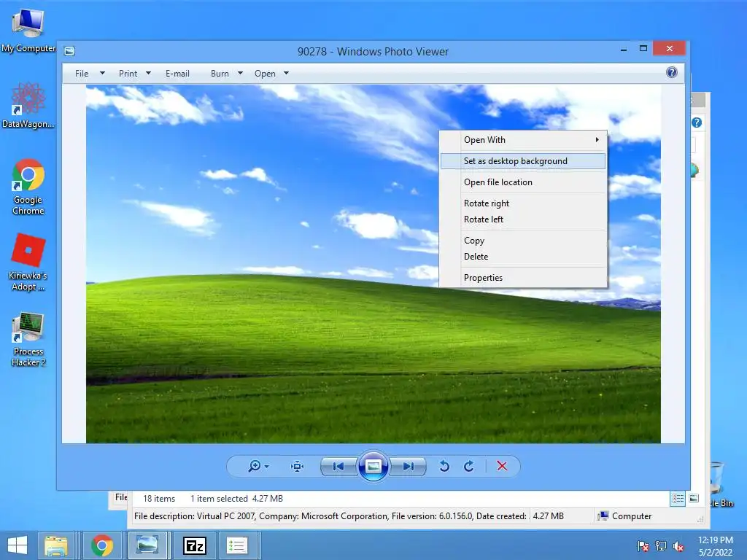This screenshot has height=560, width=747.
Task: Click the Open toolbar menu
Action: (265, 74)
